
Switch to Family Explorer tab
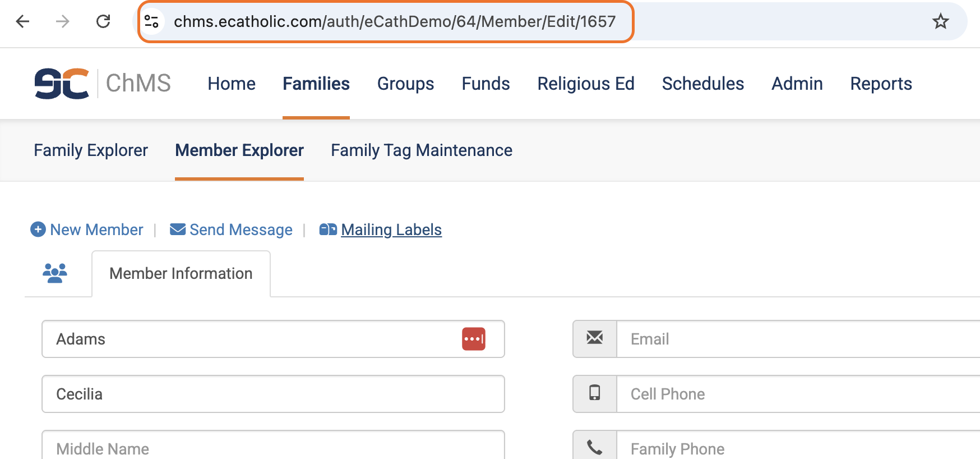pos(91,150)
